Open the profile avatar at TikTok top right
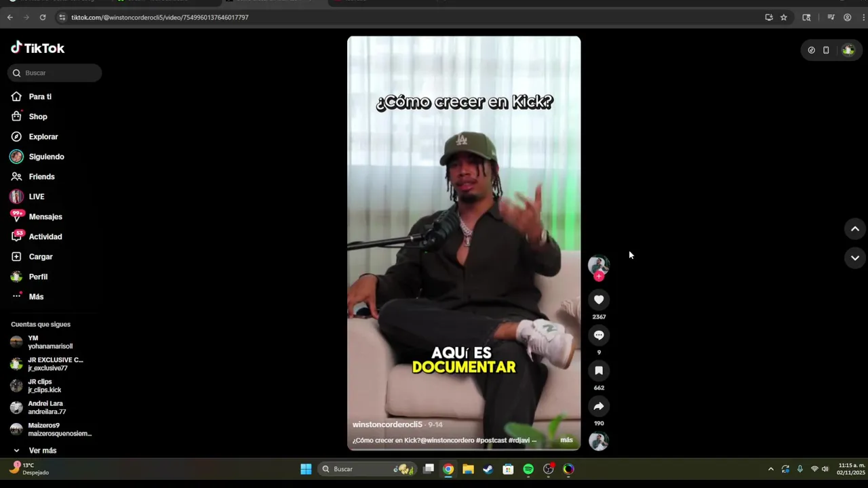Image resolution: width=868 pixels, height=488 pixels. [848, 50]
